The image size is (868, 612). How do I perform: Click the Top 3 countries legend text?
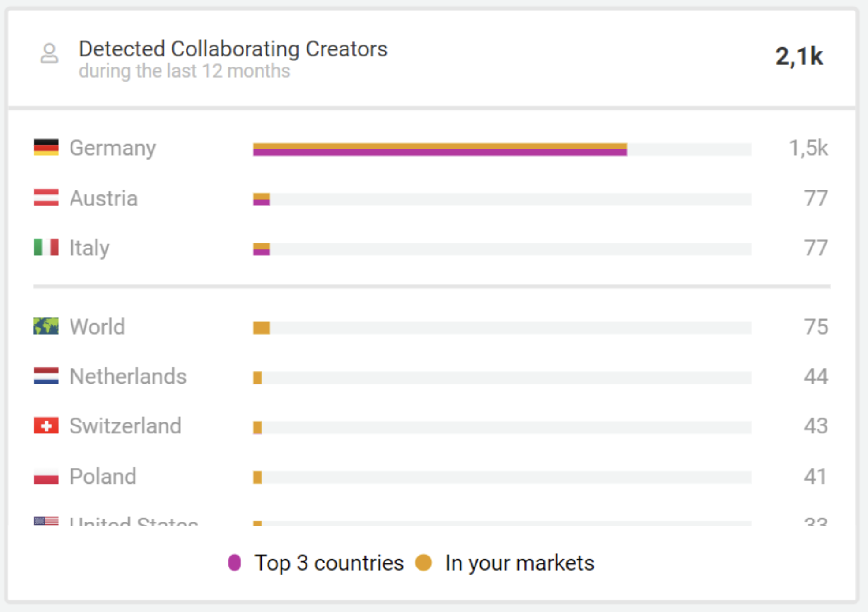[329, 563]
